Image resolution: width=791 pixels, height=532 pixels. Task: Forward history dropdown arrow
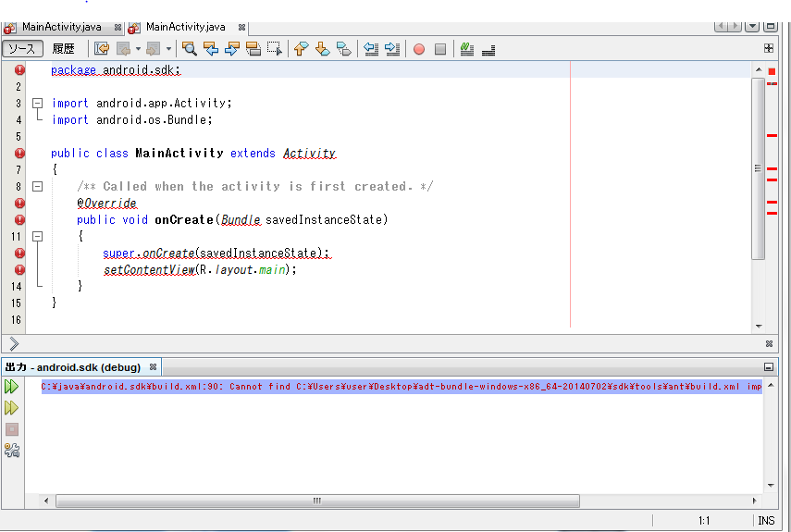[x=168, y=49]
